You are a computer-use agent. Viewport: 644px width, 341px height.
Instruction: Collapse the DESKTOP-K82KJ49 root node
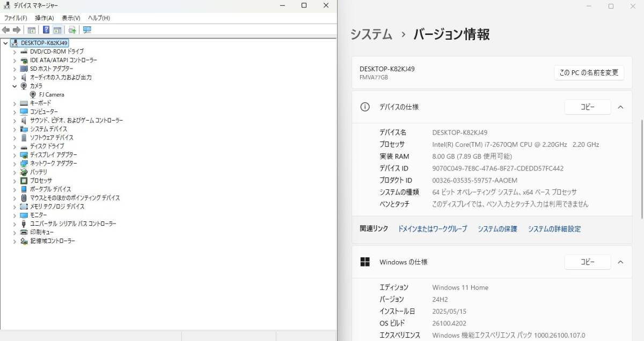click(x=5, y=43)
